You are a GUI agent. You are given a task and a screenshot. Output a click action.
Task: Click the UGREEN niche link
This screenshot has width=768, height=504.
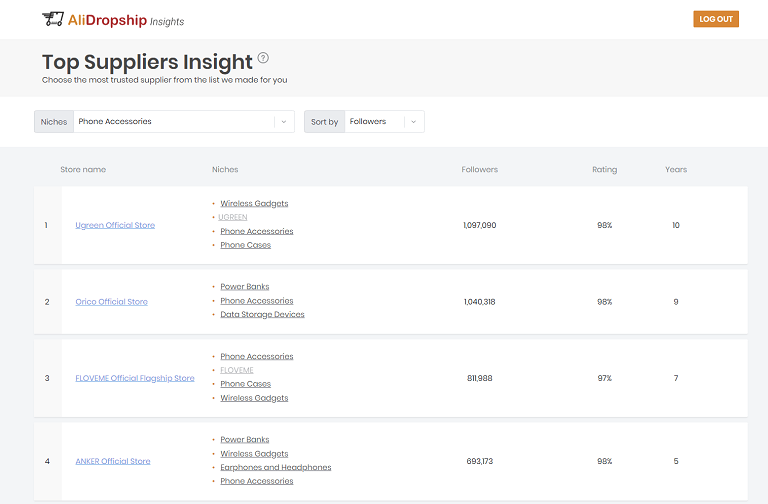tap(233, 217)
